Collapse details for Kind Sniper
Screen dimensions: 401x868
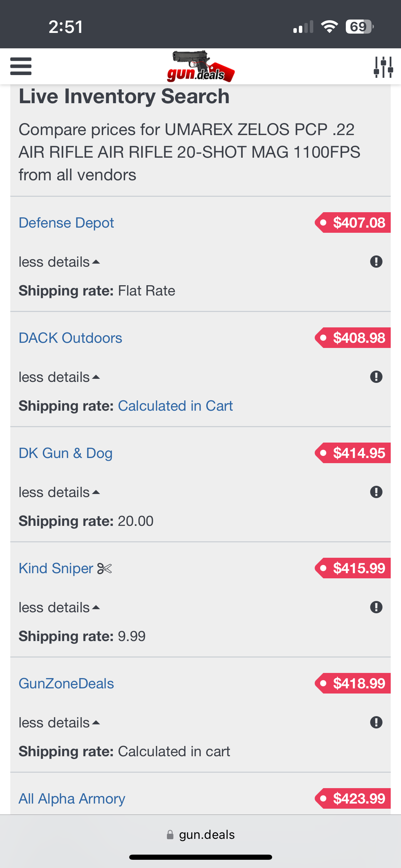(x=59, y=607)
